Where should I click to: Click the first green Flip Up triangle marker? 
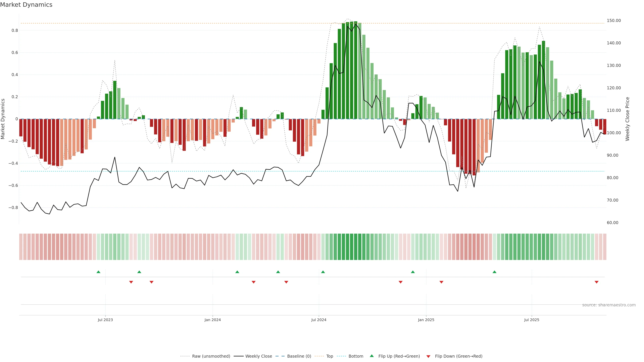point(98,272)
